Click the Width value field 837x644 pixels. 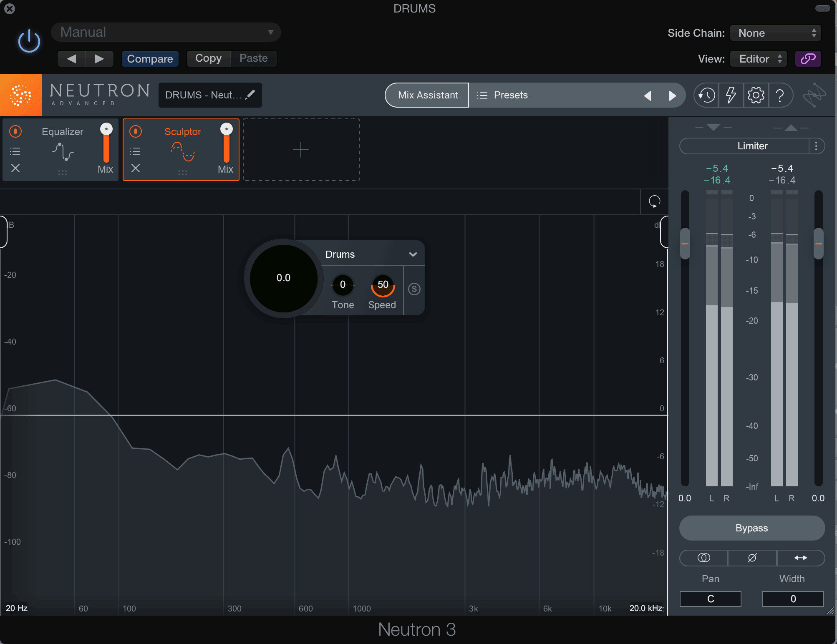tap(793, 599)
